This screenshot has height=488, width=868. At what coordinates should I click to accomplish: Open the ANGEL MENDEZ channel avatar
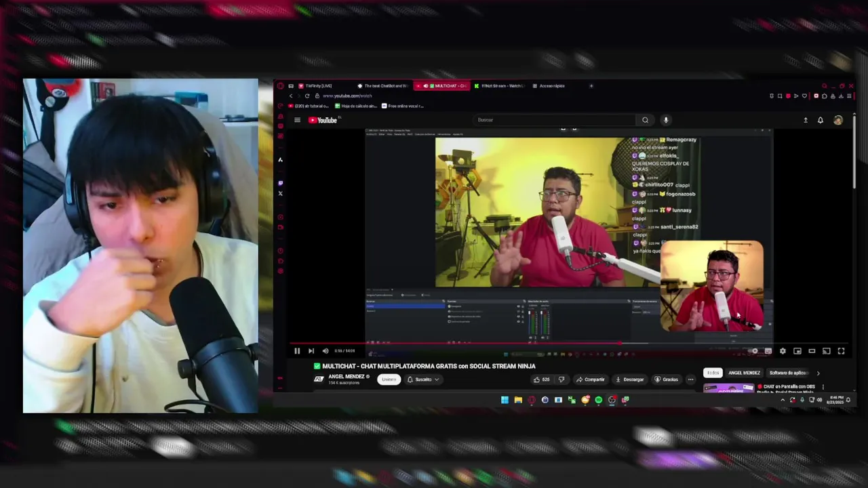(319, 379)
